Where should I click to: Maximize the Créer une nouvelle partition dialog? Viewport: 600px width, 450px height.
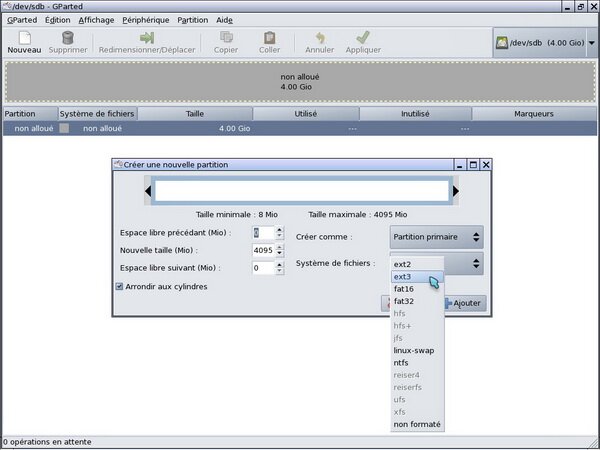473,165
